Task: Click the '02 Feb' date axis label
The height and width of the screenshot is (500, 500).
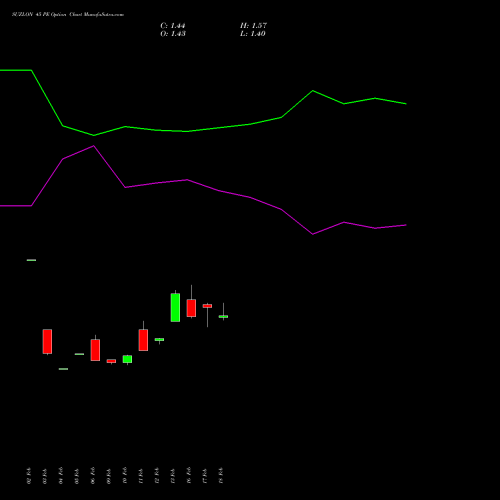Action: [x=29, y=476]
